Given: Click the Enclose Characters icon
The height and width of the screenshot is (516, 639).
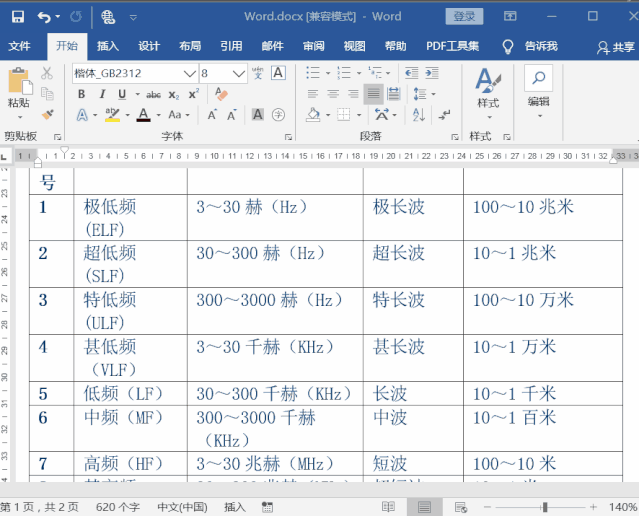Looking at the screenshot, I should (x=278, y=115).
